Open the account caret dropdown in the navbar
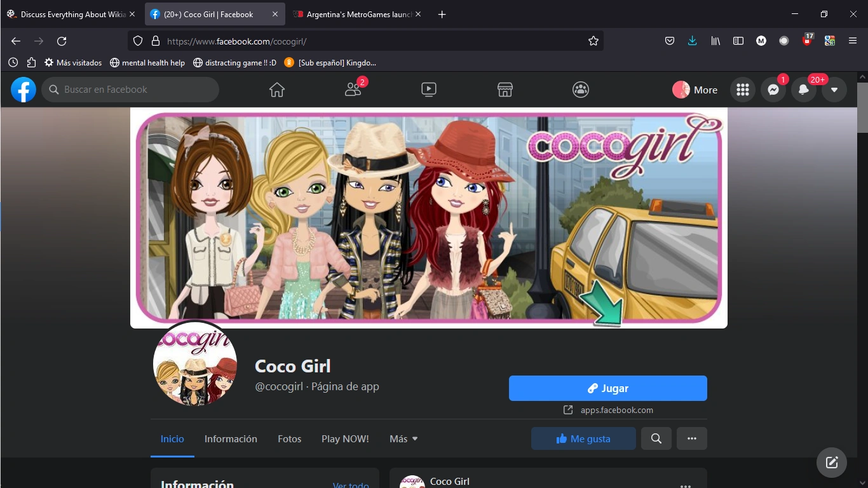The width and height of the screenshot is (868, 488). coord(834,90)
